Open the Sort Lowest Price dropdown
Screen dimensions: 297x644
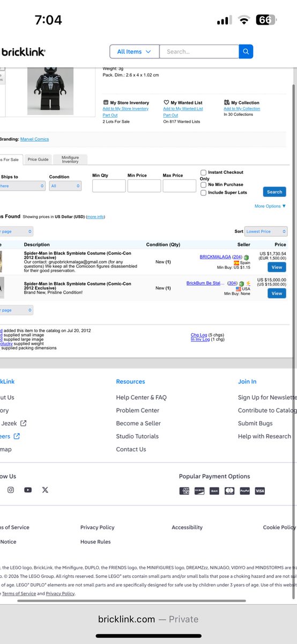tap(266, 231)
